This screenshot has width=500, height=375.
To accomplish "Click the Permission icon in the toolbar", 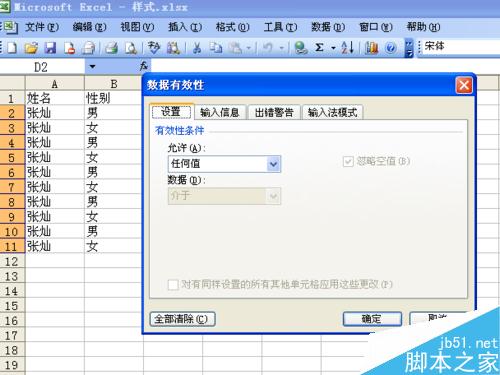I will [69, 48].
